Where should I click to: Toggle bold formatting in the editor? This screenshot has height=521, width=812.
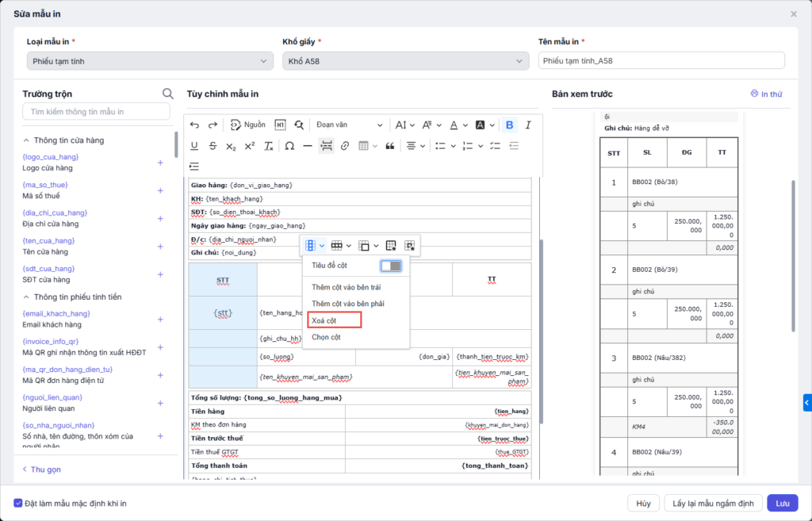click(509, 125)
